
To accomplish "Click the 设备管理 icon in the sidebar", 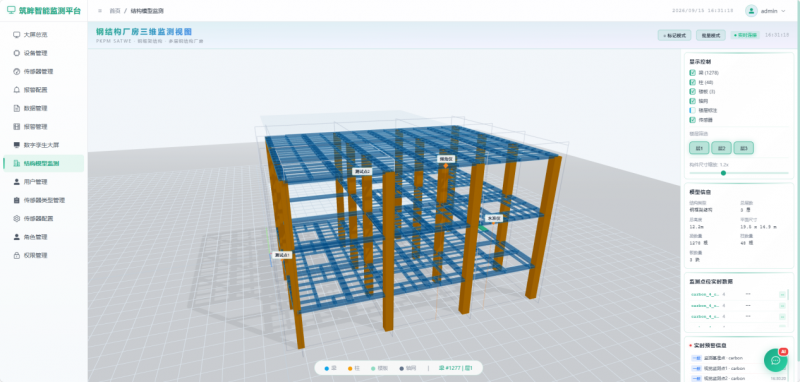I will pyautogui.click(x=16, y=53).
